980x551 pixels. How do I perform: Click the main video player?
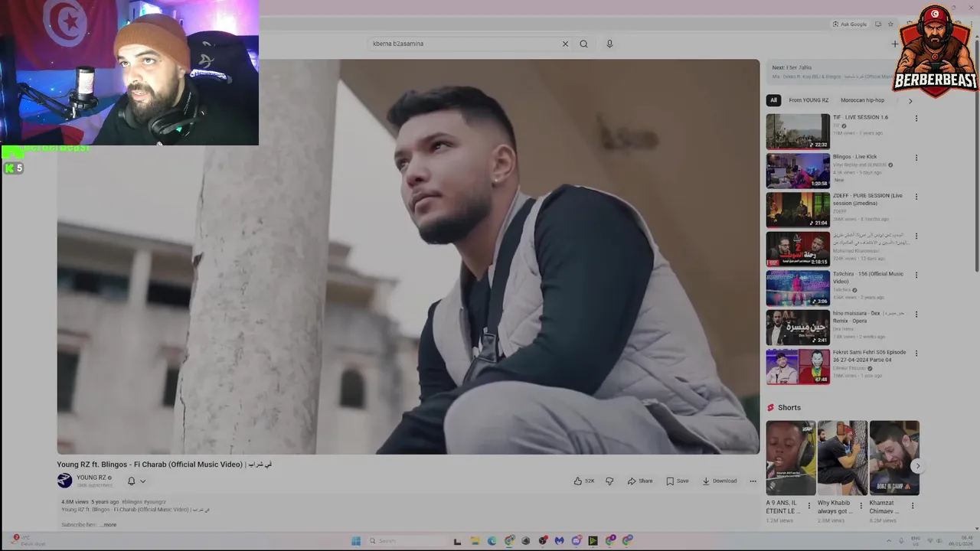point(408,256)
